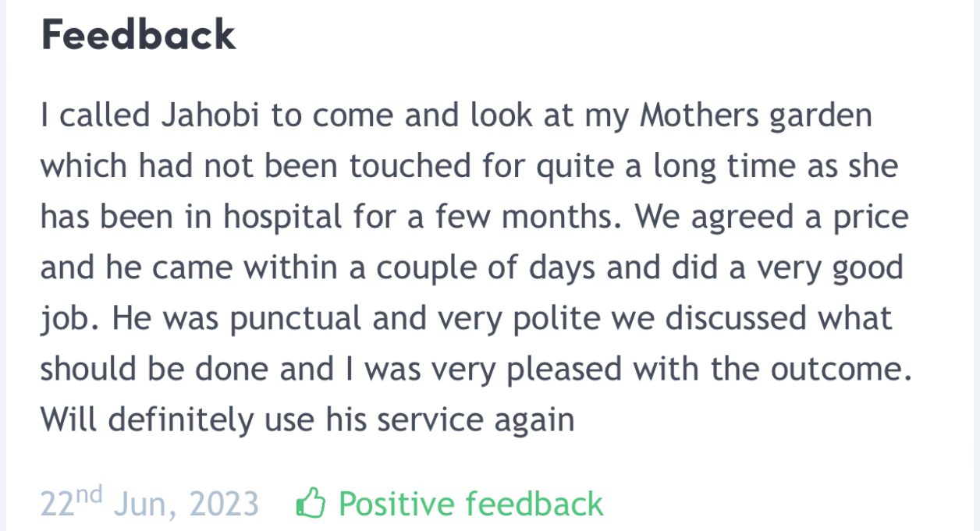The image size is (980, 531).
Task: Click the words service again
Action: (x=475, y=419)
